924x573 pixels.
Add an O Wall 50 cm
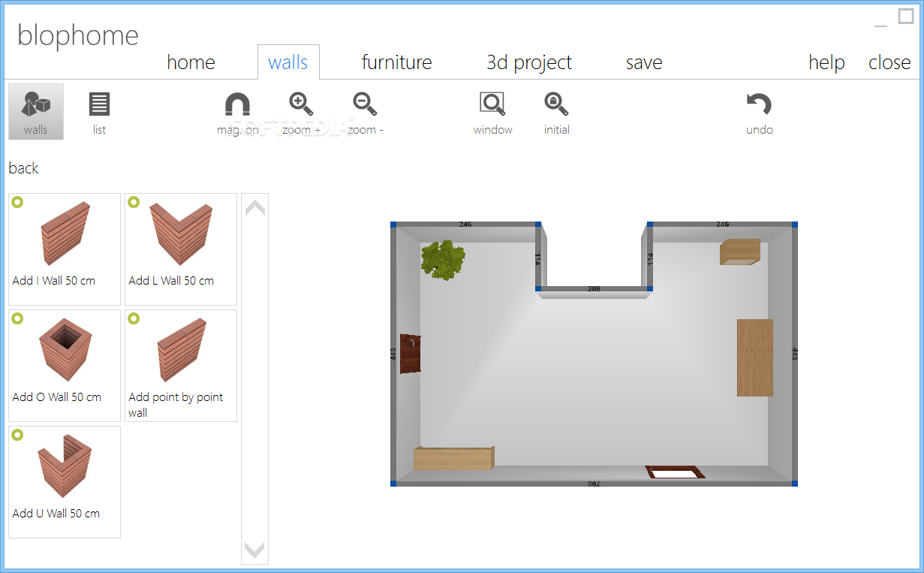[65, 366]
